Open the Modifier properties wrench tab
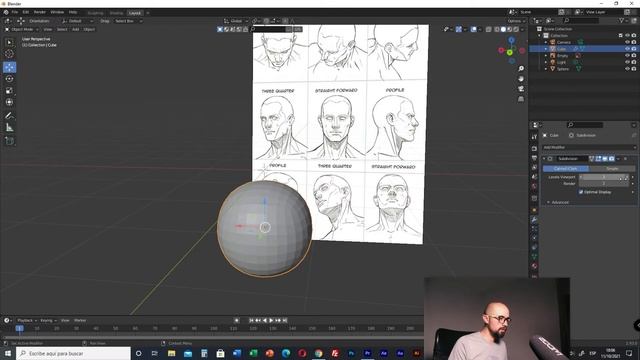 click(x=534, y=220)
